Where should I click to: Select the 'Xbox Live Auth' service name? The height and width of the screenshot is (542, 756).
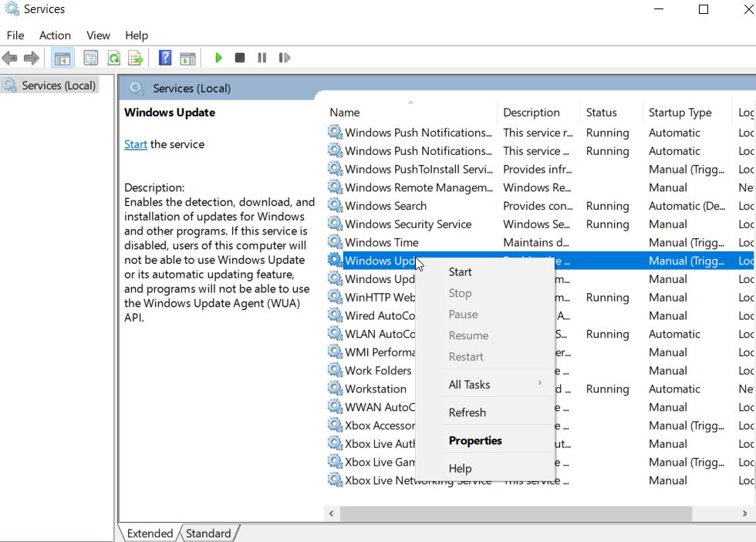(380, 444)
